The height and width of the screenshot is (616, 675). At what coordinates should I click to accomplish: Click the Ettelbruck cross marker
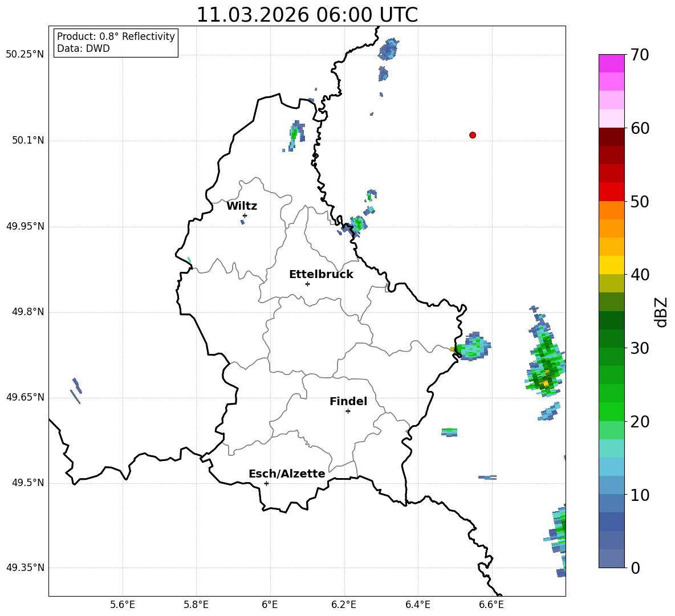(307, 284)
